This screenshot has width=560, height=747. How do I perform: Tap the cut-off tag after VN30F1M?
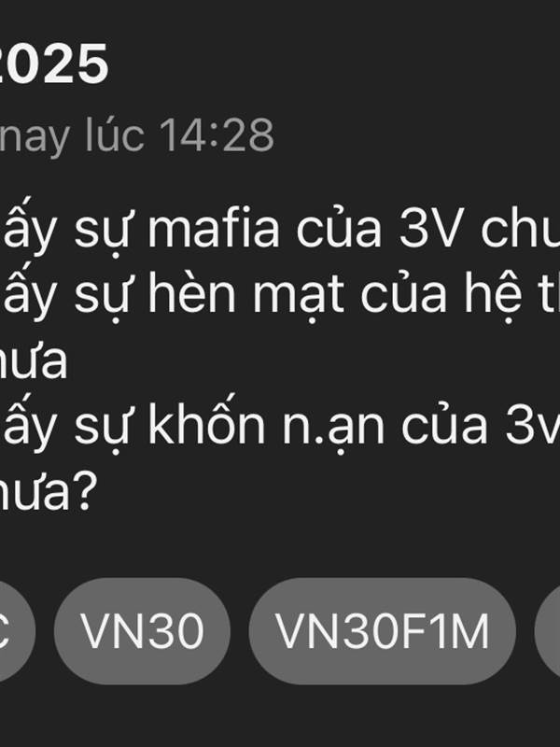[x=548, y=631]
